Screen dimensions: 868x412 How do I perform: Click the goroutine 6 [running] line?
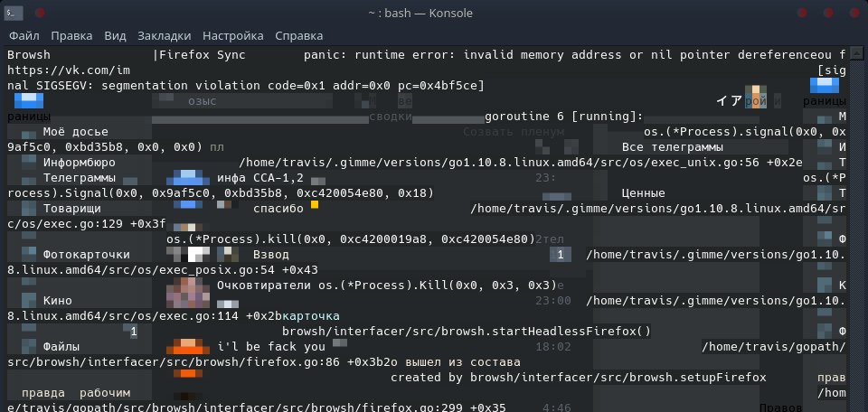point(563,117)
